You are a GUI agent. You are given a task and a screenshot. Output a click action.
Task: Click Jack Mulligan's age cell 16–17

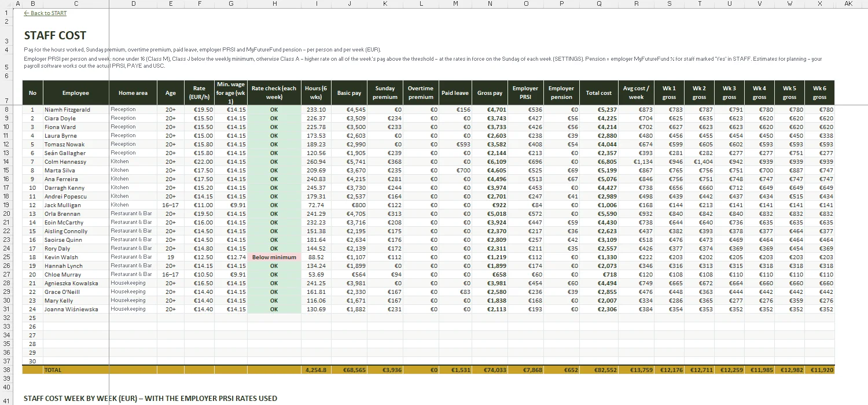tap(171, 205)
